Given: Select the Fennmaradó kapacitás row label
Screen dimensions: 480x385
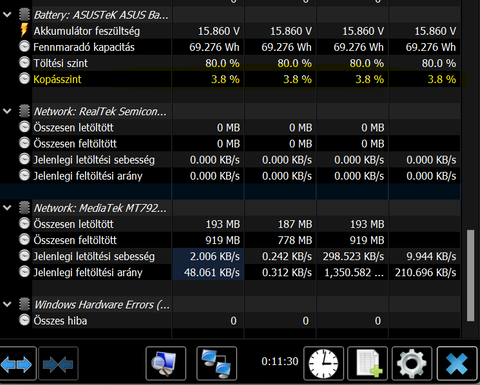Looking at the screenshot, I should [x=84, y=47].
